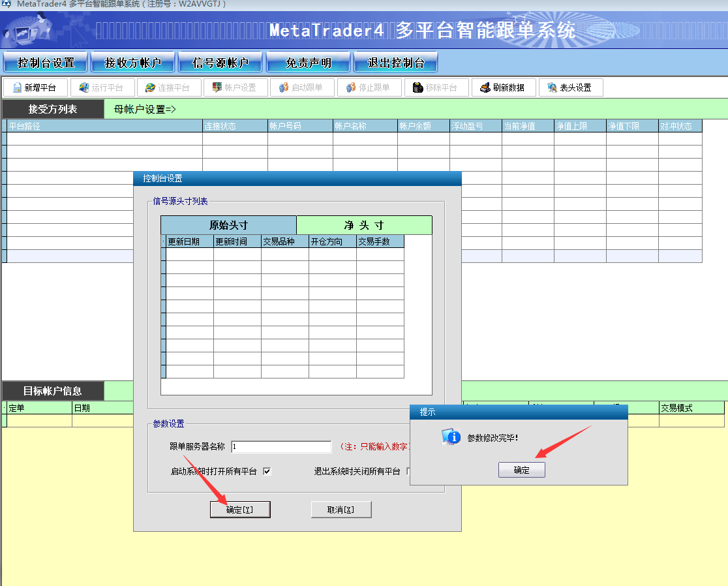This screenshot has height=586, width=728.
Task: Open the 控制台设置 main menu
Action: [x=46, y=62]
